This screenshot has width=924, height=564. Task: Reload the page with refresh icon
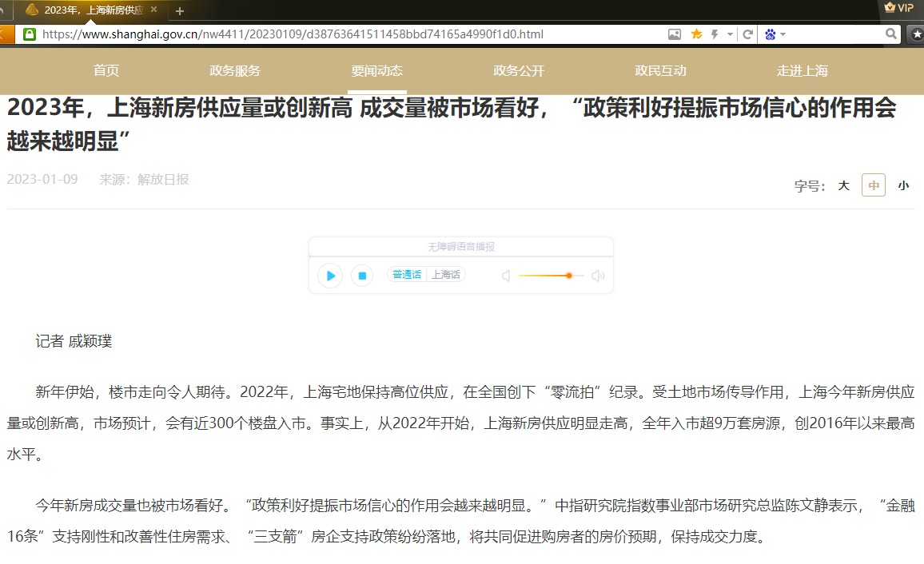coord(748,34)
